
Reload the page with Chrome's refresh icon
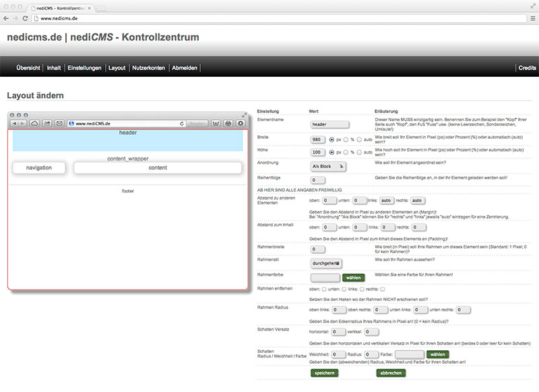[25, 19]
